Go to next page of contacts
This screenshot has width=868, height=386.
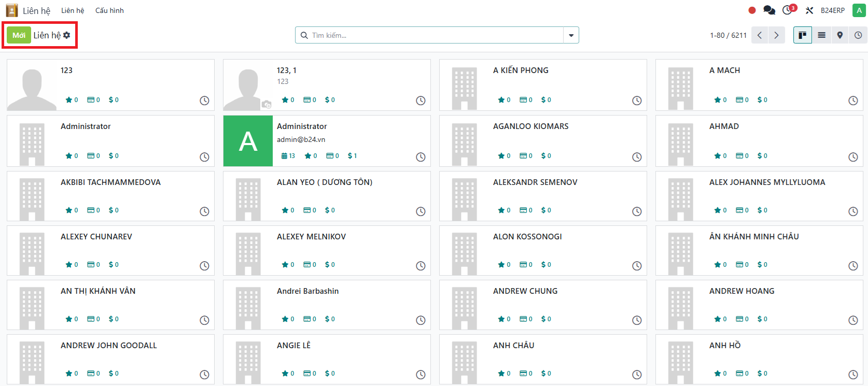coord(776,35)
